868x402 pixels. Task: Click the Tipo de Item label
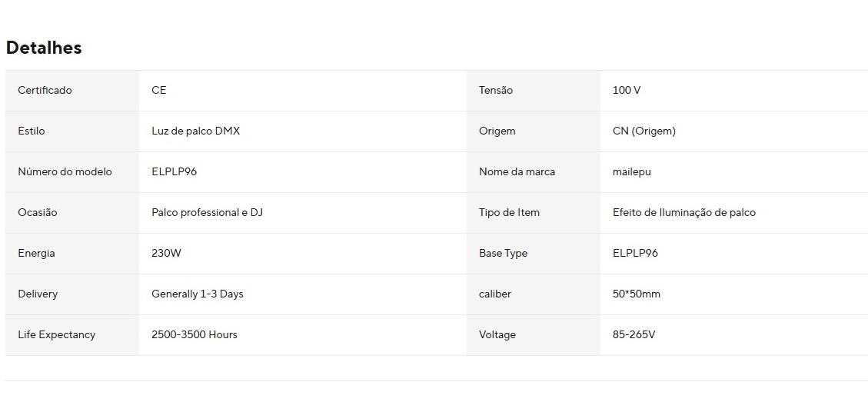click(x=509, y=212)
